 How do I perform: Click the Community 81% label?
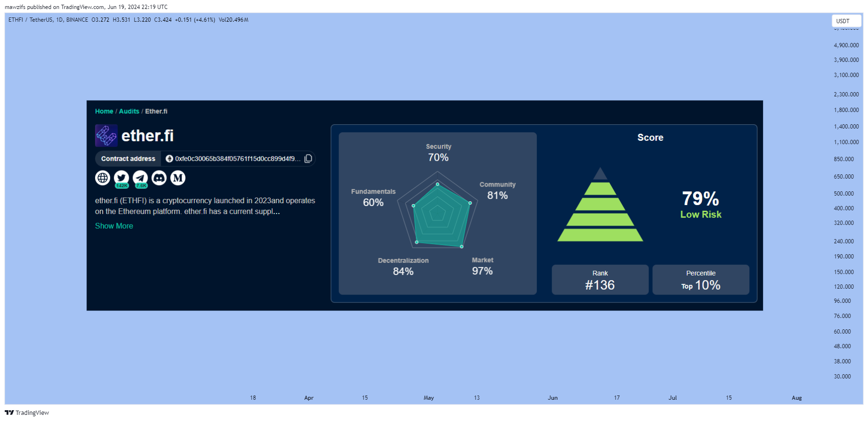498,190
